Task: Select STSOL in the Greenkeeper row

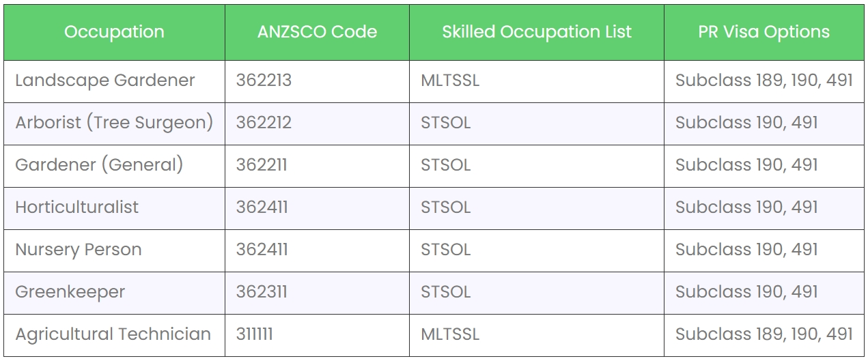Action: point(445,292)
